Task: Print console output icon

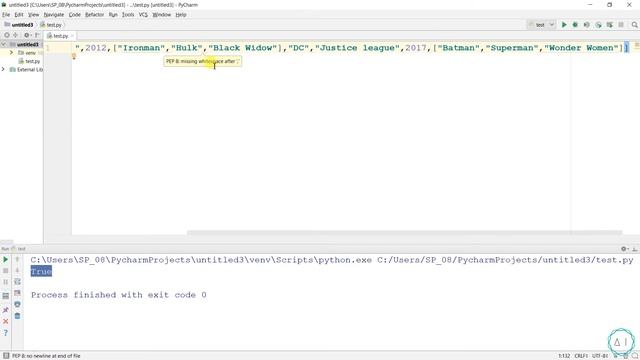Action: (17, 304)
